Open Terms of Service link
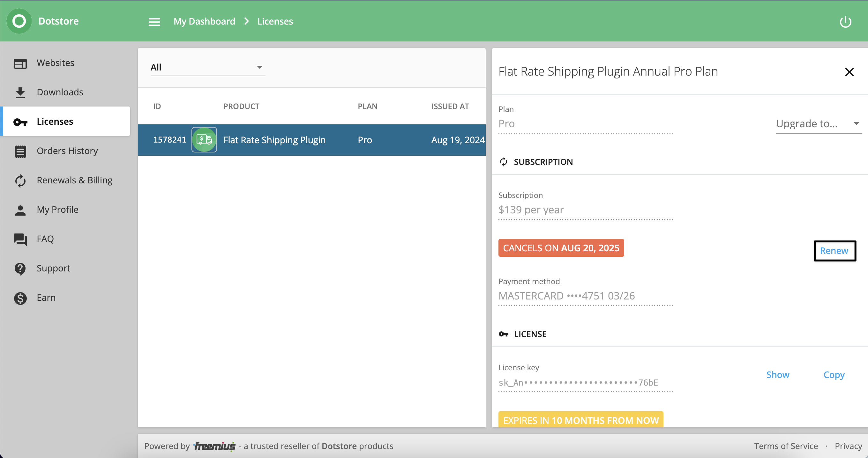Viewport: 868px width, 458px height. pos(785,446)
